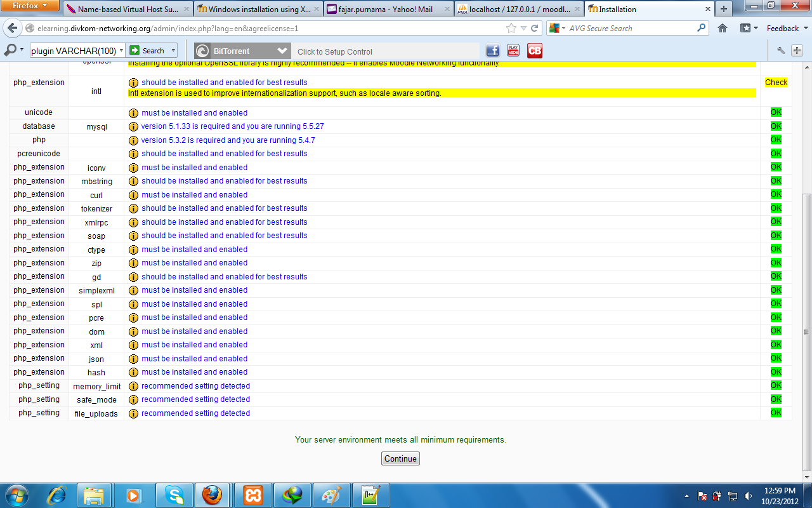Click the yellow Check status for intl

(776, 83)
